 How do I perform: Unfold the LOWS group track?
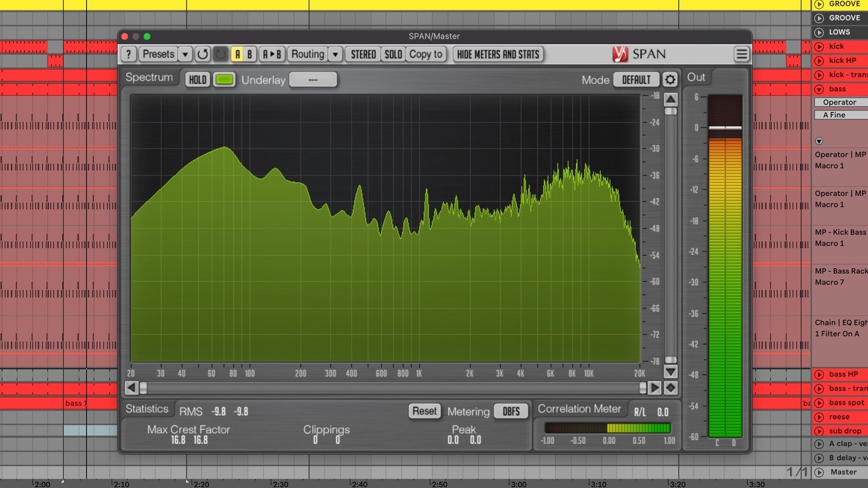coord(819,32)
